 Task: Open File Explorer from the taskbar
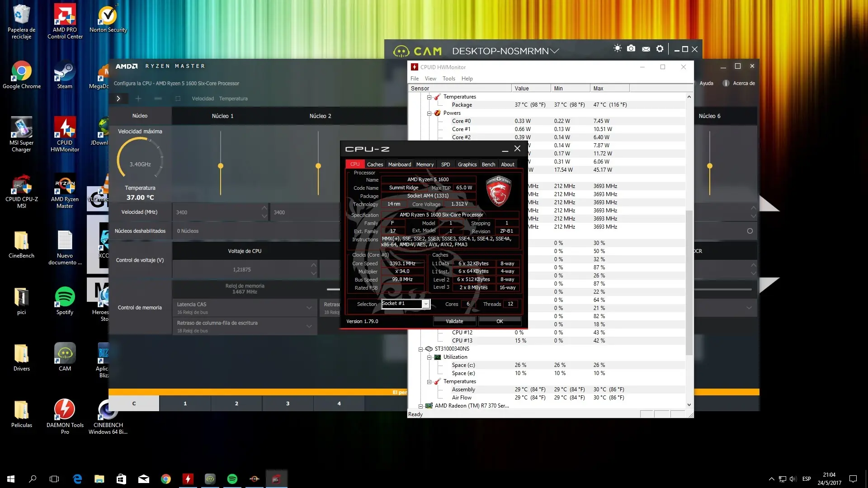[x=99, y=479]
